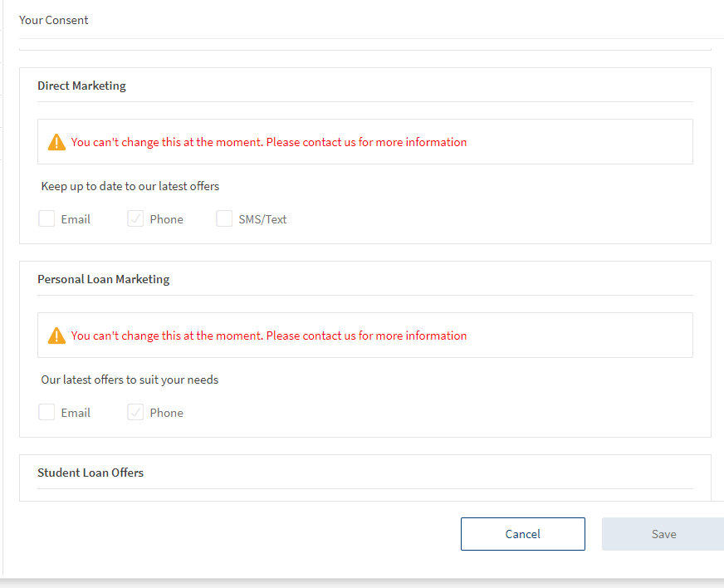The image size is (724, 588).
Task: Select the Direct Marketing section heading
Action: [81, 86]
